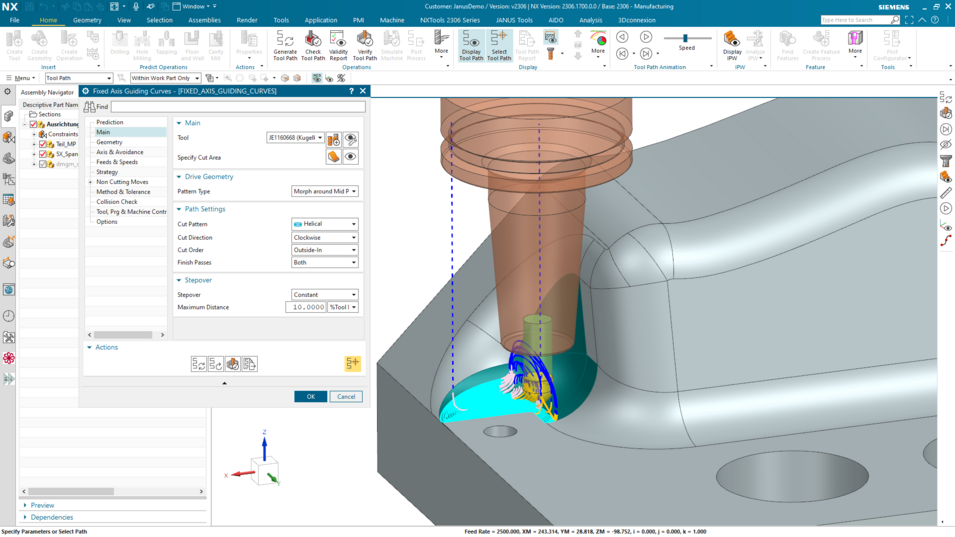Click the Generate action icon in dialog
The image size is (955, 537).
(x=199, y=364)
